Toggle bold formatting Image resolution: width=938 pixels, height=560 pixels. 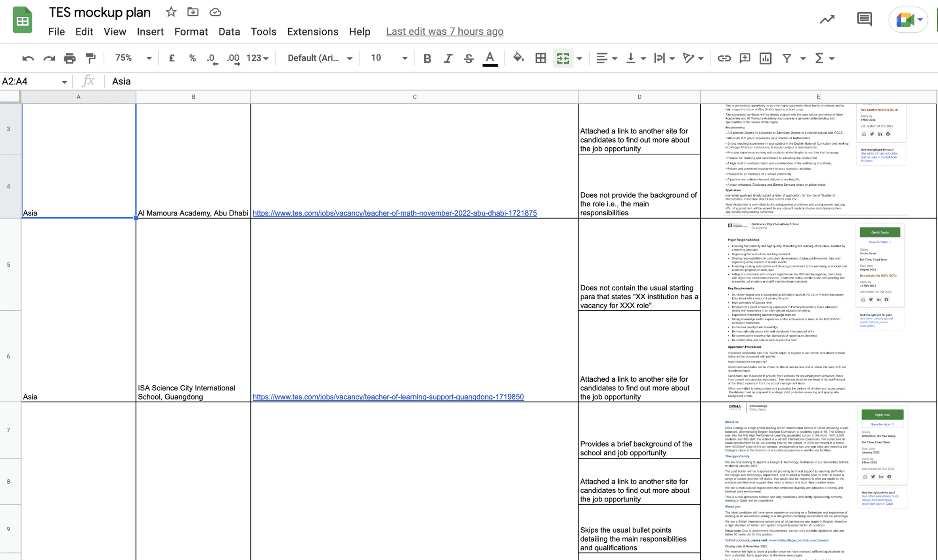427,58
